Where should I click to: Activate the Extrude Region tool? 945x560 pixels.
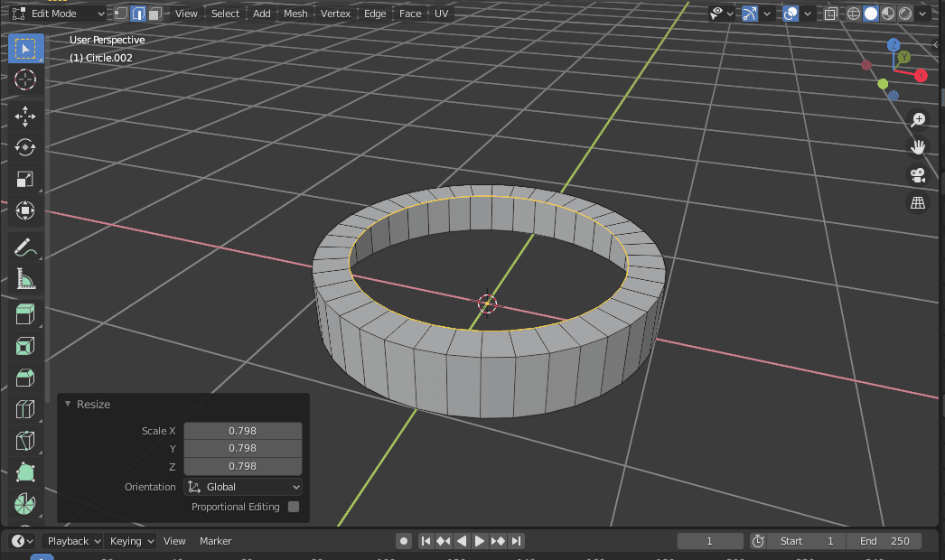[x=24, y=313]
